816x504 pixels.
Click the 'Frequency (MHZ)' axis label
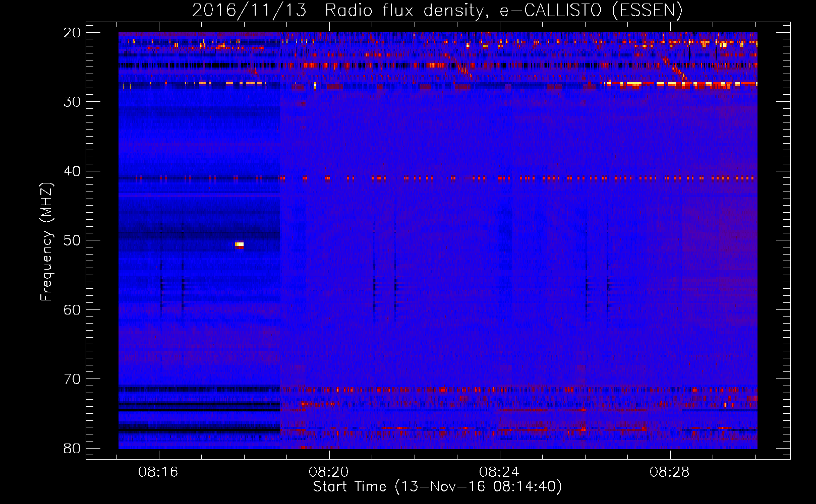[x=46, y=241]
